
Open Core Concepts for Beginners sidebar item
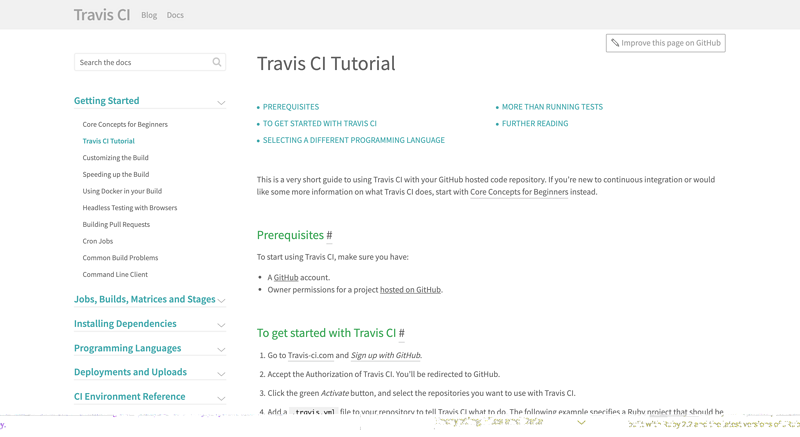coord(125,124)
